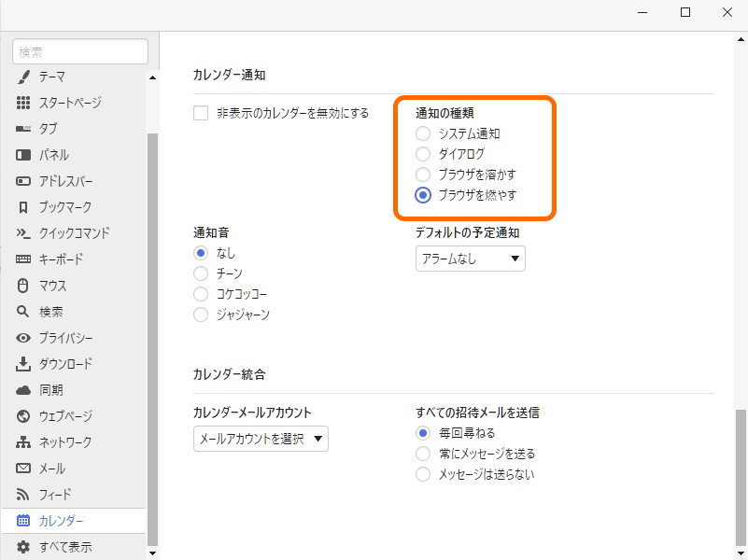
Task: Open the テーマ settings via paintbrush icon
Action: pyautogui.click(x=23, y=76)
